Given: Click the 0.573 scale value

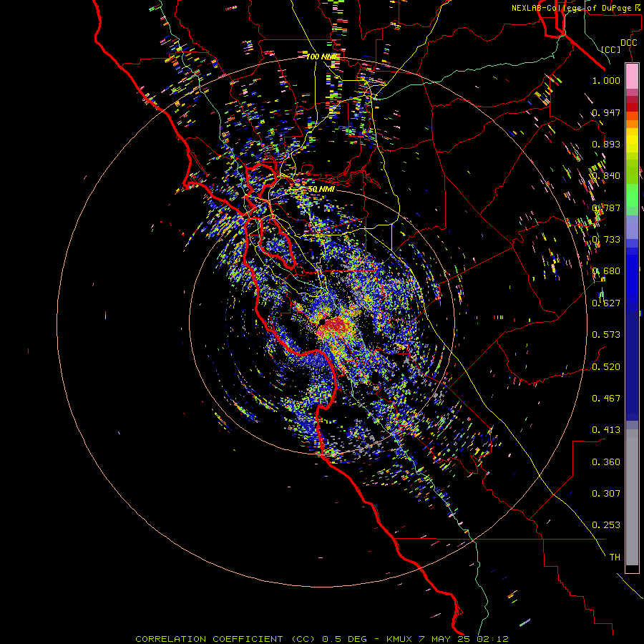Looking at the screenshot, I should point(606,335).
